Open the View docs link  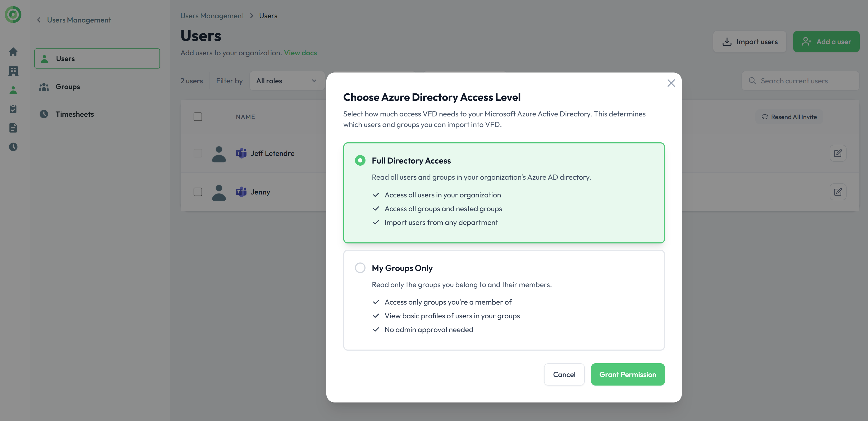300,53
